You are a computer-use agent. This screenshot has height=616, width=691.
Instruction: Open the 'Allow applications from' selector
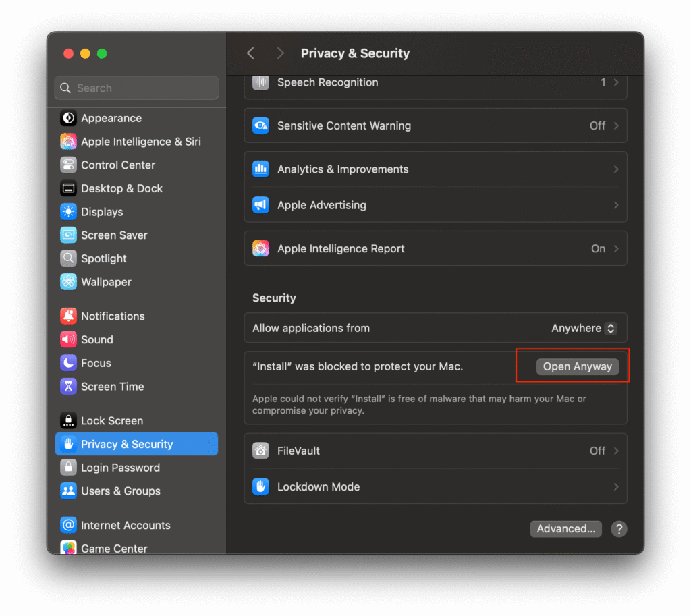tap(583, 328)
